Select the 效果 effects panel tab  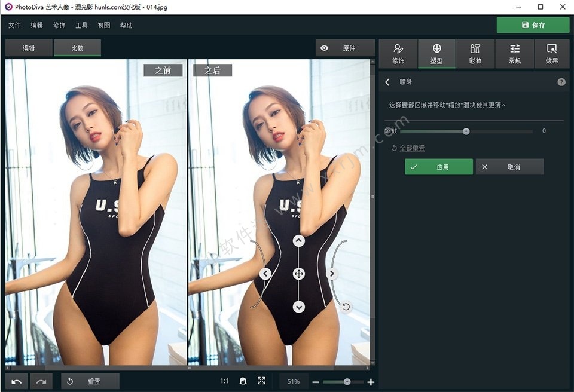pos(552,54)
